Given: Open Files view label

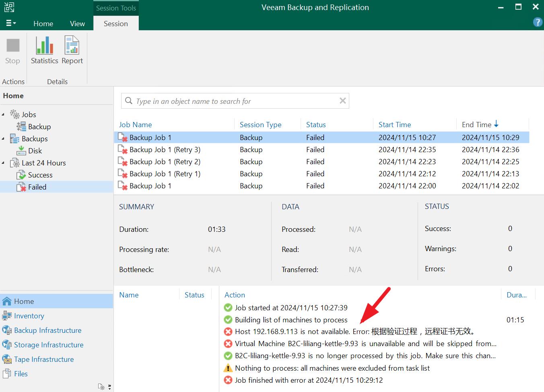Looking at the screenshot, I should click(21, 373).
